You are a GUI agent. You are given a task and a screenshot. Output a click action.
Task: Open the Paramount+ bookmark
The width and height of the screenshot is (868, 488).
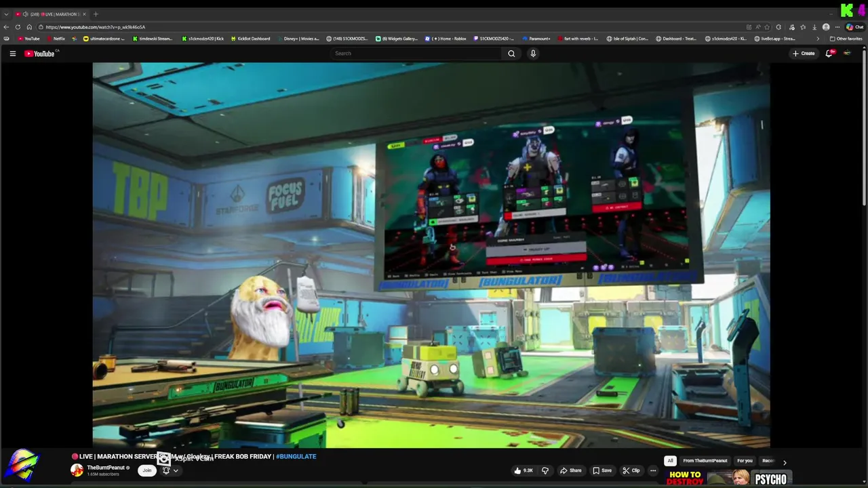point(536,39)
